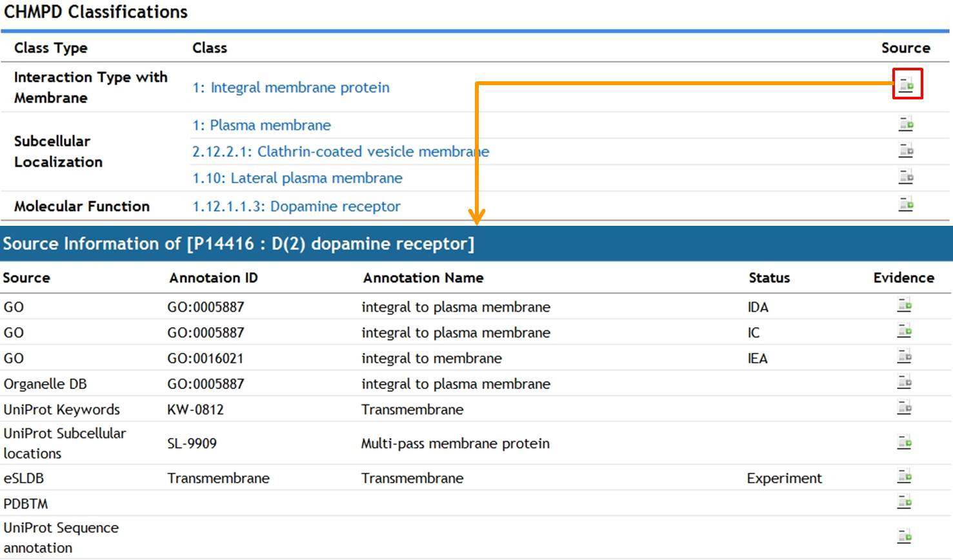Select 'Subcellular Localization' class type label
The width and height of the screenshot is (953, 560).
tap(58, 151)
